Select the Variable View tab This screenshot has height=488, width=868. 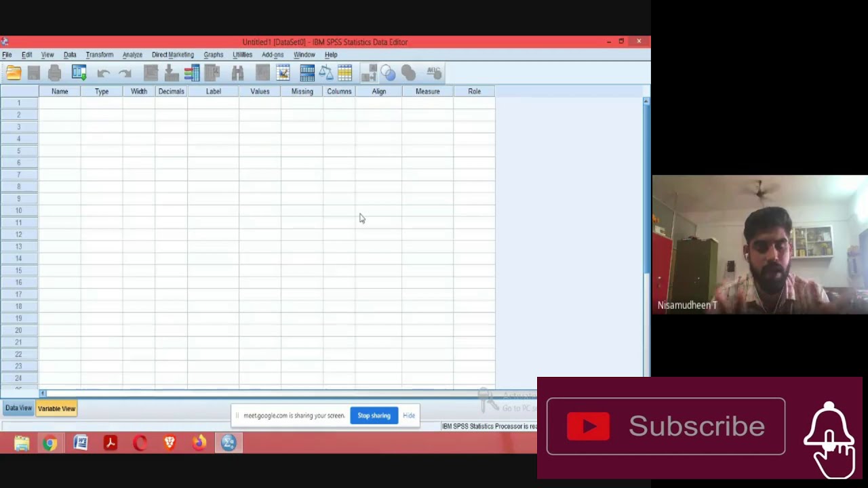[56, 409]
